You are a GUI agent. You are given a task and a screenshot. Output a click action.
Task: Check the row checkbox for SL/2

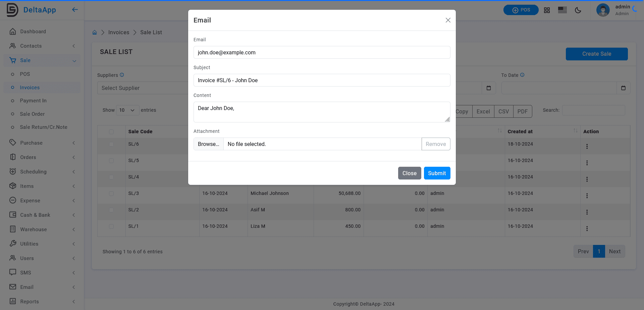pyautogui.click(x=111, y=210)
